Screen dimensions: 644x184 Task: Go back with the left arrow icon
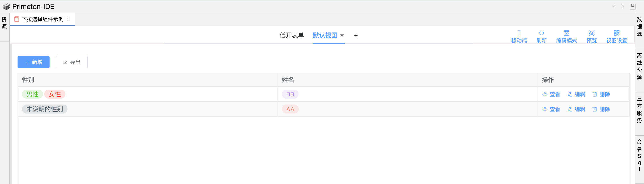tap(614, 7)
